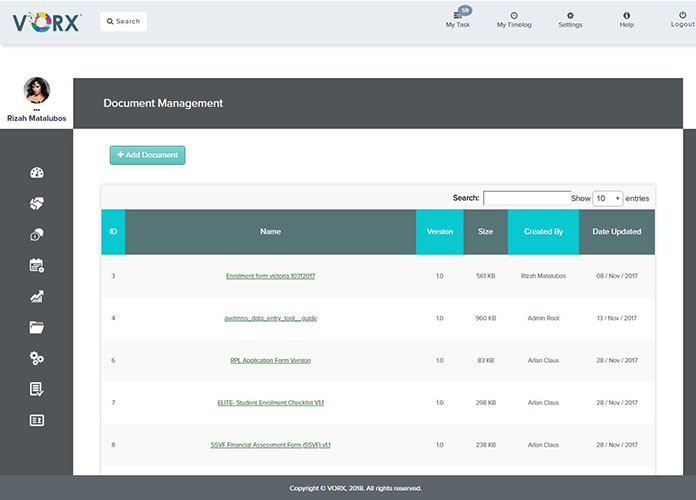Click the Add Document button
Image resolution: width=696 pixels, height=500 pixels.
[147, 155]
